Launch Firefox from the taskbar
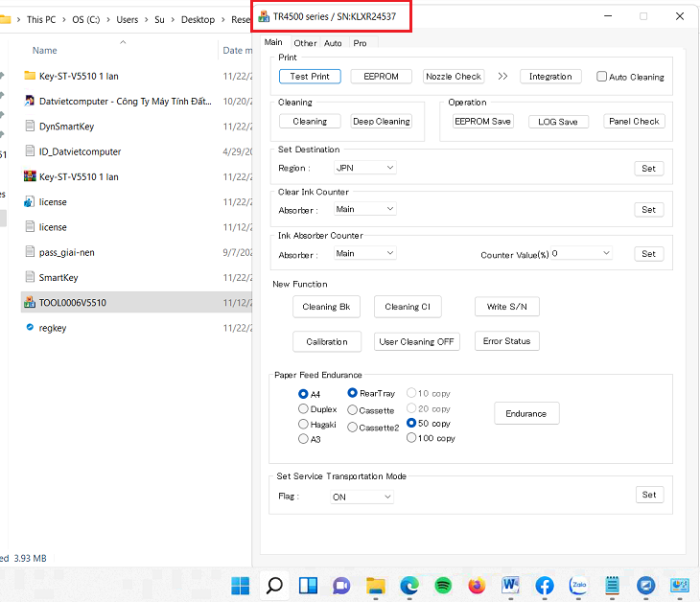The height and width of the screenshot is (602, 700). click(477, 586)
